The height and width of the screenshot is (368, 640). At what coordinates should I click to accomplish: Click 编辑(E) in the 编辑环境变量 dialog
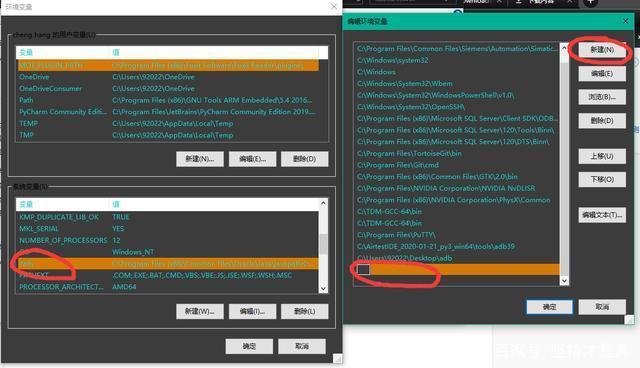coord(602,73)
